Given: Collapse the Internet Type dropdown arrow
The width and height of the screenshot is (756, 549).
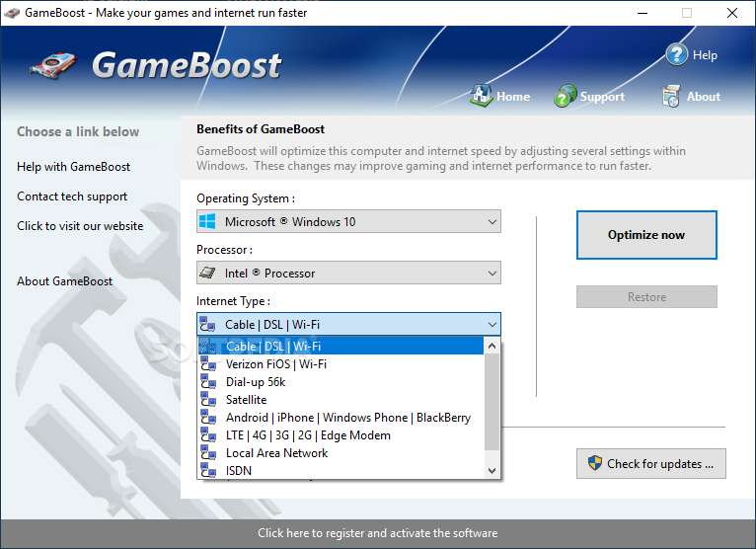Looking at the screenshot, I should tap(491, 325).
